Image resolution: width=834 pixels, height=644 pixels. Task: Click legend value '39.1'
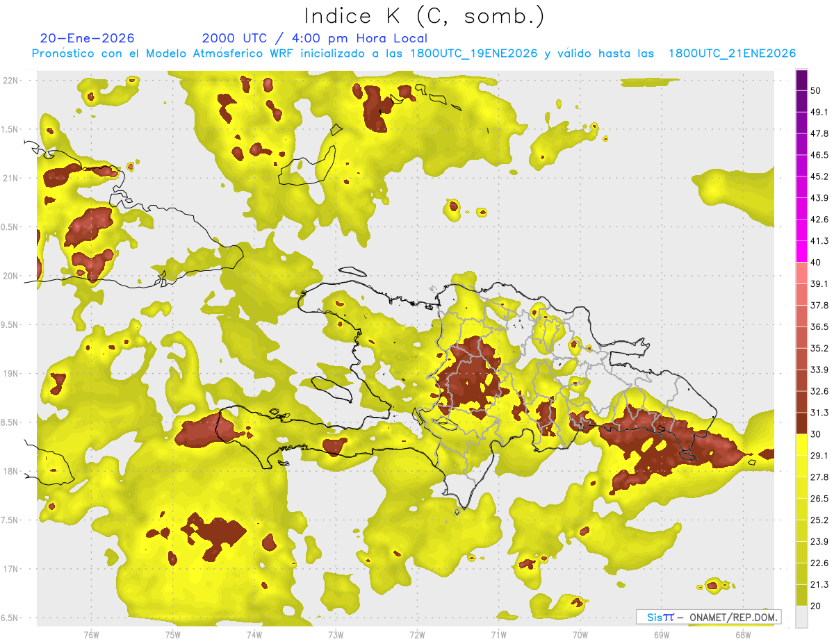[819, 283]
